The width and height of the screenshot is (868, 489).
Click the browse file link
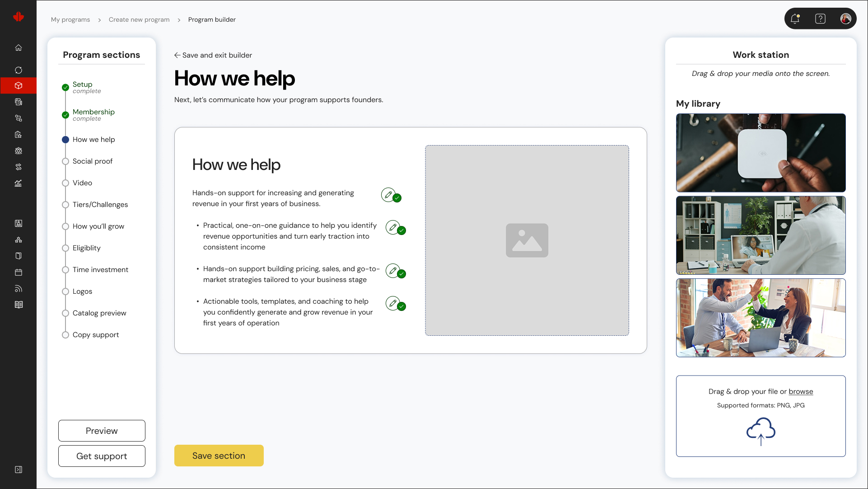(x=801, y=391)
